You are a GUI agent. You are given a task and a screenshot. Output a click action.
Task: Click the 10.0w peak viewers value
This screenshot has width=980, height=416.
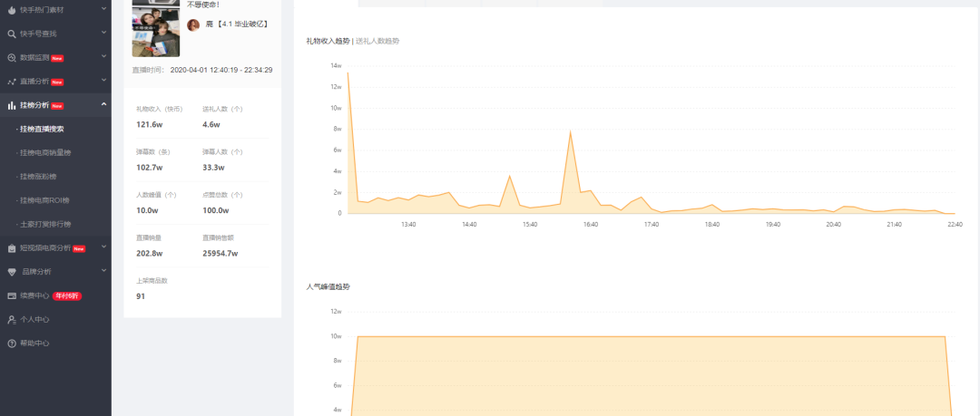click(148, 210)
